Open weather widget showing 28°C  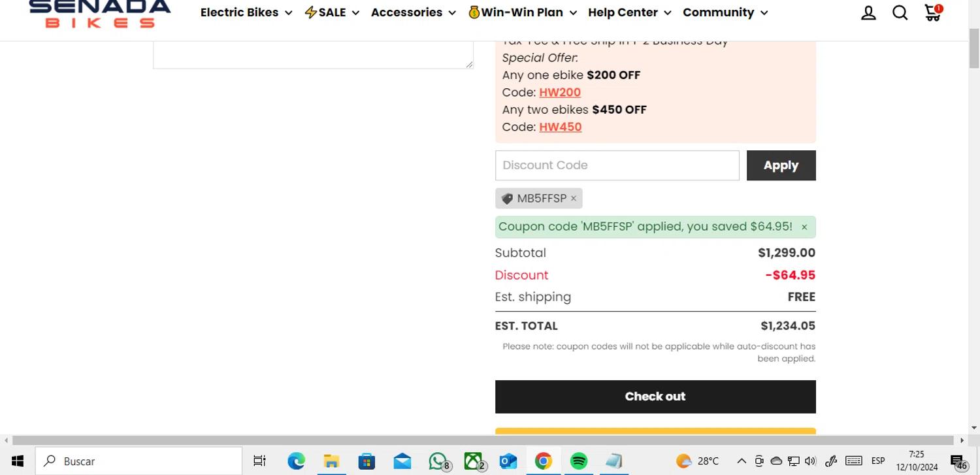[x=697, y=461]
